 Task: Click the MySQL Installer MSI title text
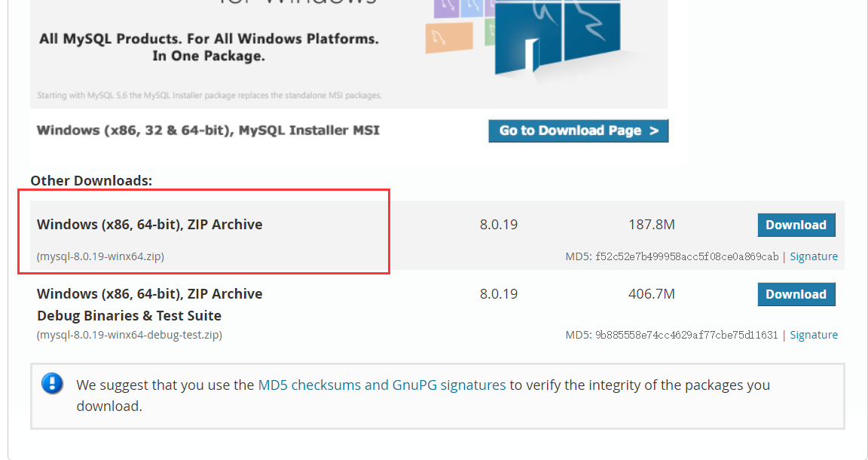coord(208,130)
